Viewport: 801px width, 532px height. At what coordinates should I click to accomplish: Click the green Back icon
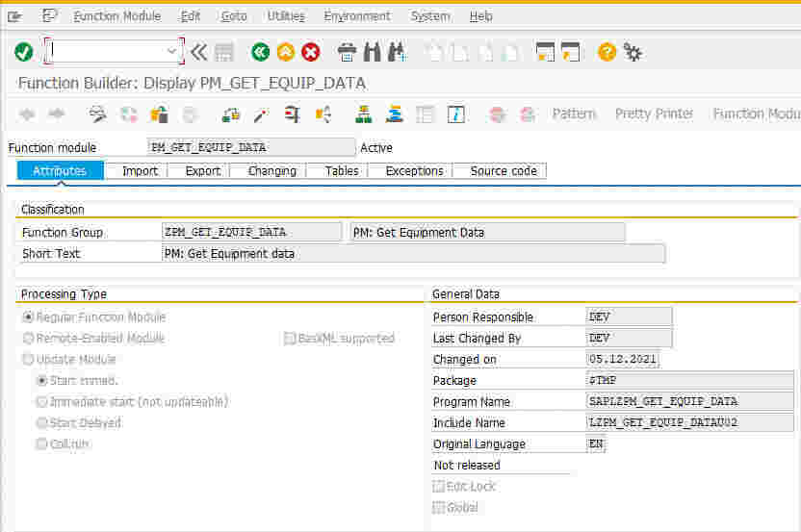click(260, 52)
